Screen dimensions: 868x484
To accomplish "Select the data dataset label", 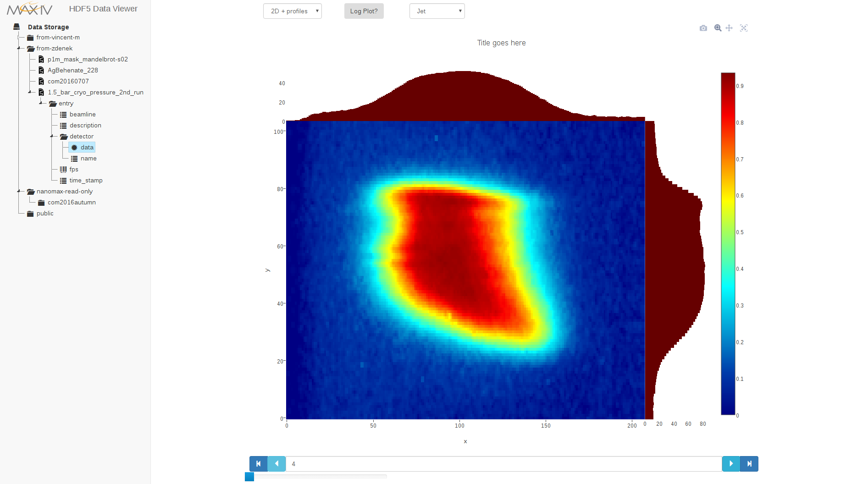I will (87, 148).
